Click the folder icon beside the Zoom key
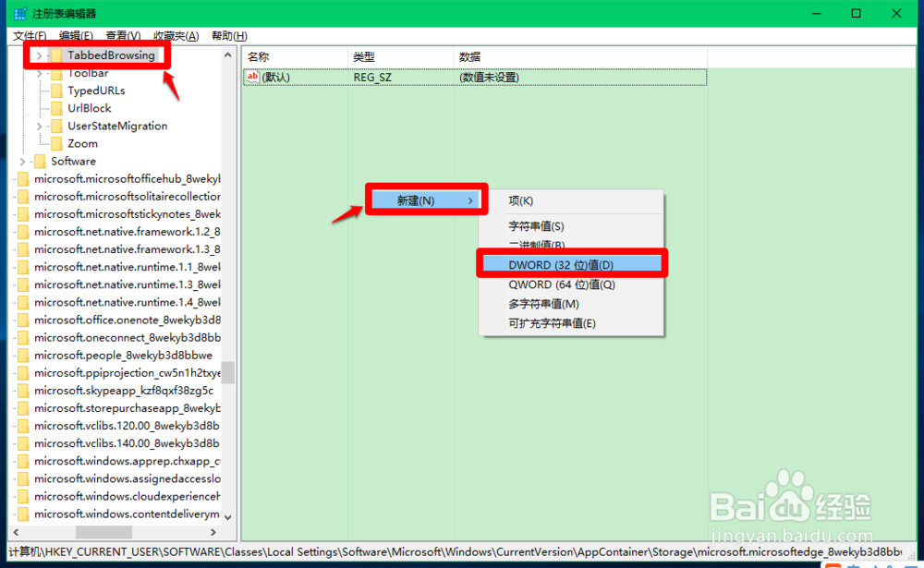 point(56,143)
